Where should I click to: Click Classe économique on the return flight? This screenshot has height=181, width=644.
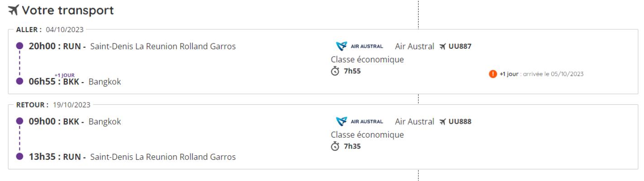[x=367, y=135]
